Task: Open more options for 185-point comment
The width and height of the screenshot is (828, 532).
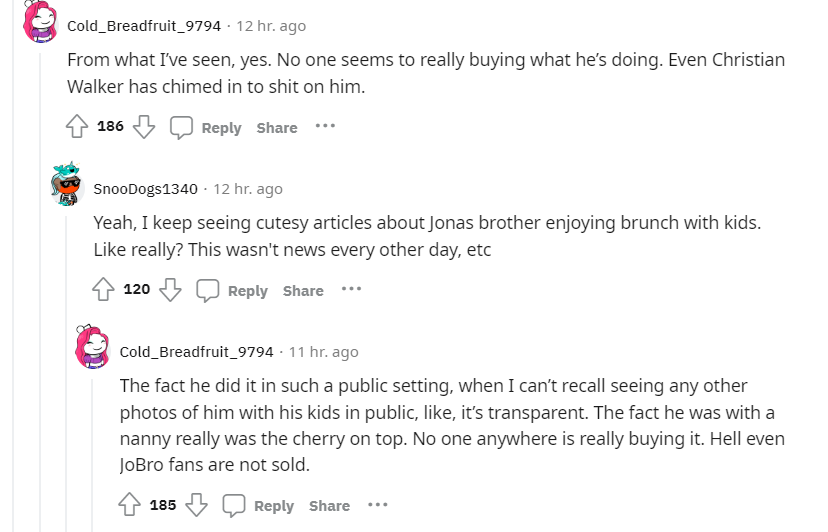Action: coord(378,505)
